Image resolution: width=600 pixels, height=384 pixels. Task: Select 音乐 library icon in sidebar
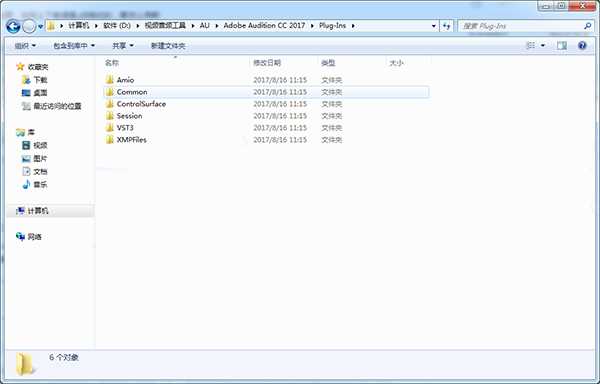(26, 184)
